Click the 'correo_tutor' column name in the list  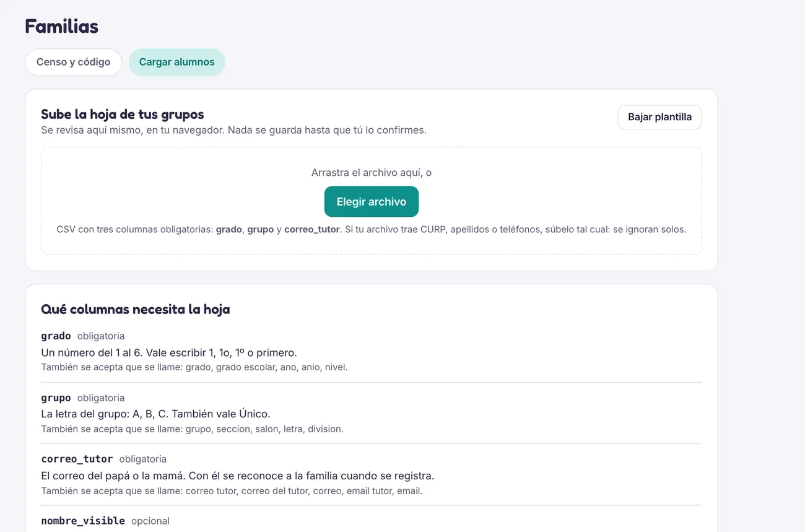(77, 459)
